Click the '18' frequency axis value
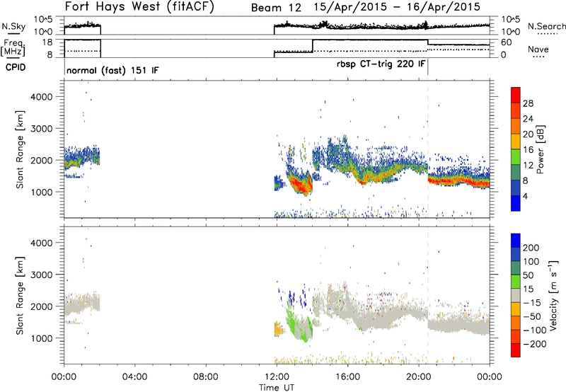The width and height of the screenshot is (566, 392). point(47,42)
